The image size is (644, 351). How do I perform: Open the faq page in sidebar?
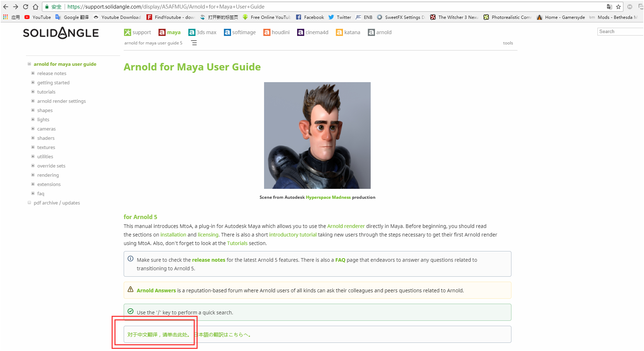point(41,193)
